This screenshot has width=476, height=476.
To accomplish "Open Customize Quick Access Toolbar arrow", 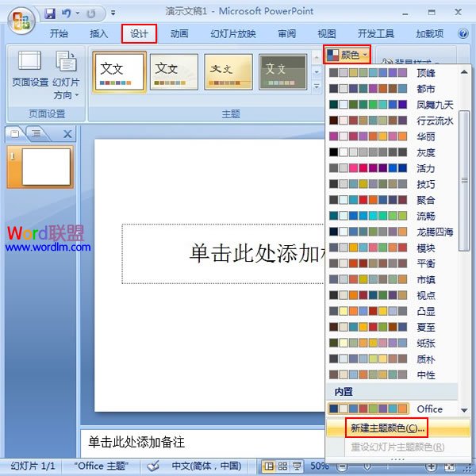I will coord(113,13).
